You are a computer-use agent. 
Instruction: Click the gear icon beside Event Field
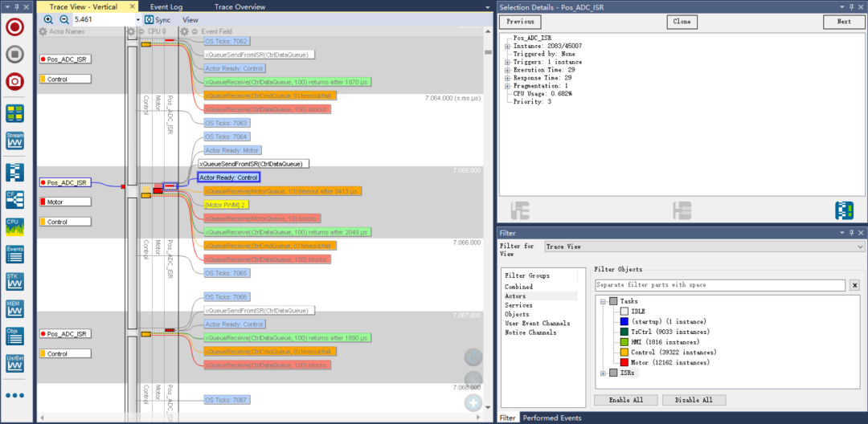[x=185, y=31]
